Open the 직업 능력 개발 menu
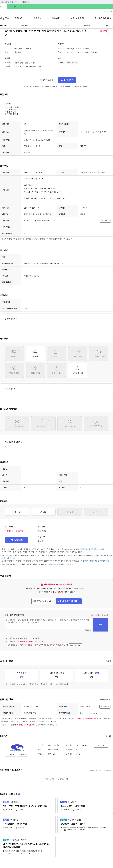113x868 pixels. (x=77, y=18)
